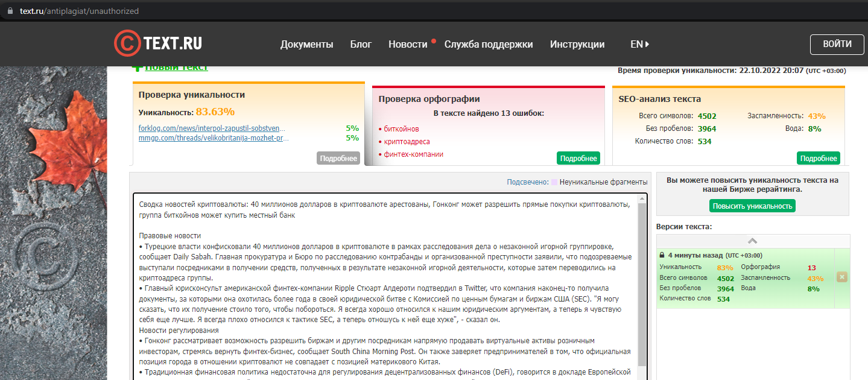This screenshot has width=868, height=380.
Task: Click the Всего символов 4502 value in SEO panel
Action: tap(707, 116)
